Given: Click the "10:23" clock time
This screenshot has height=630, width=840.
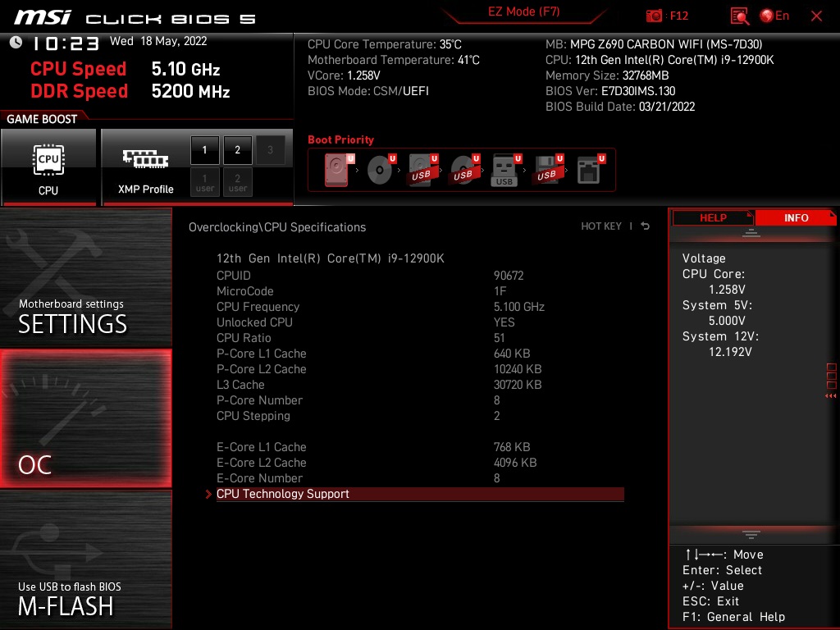Looking at the screenshot, I should point(66,43).
